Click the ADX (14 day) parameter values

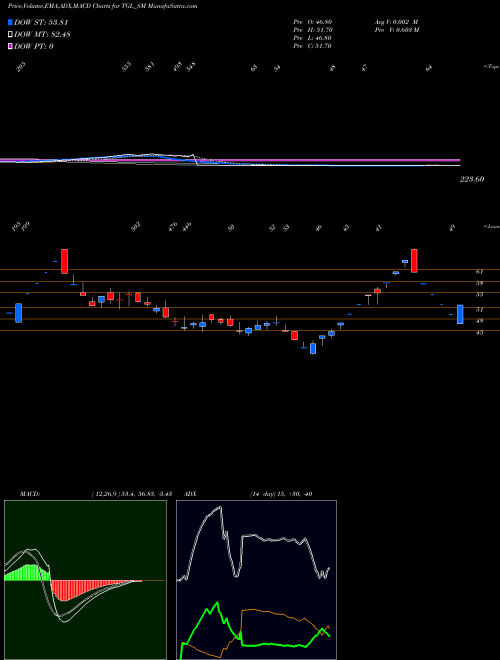pos(281,494)
